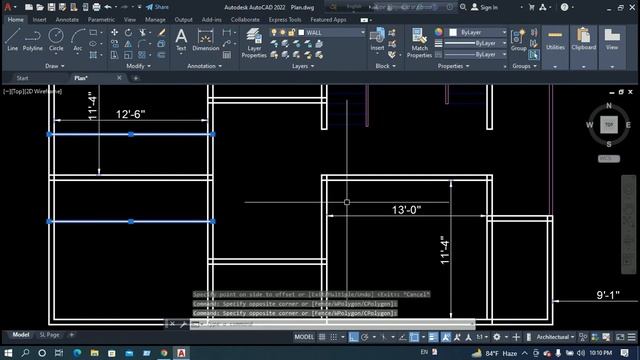640x360 pixels.
Task: Toggle annotation visibility in status bar
Action: pyautogui.click(x=445, y=337)
